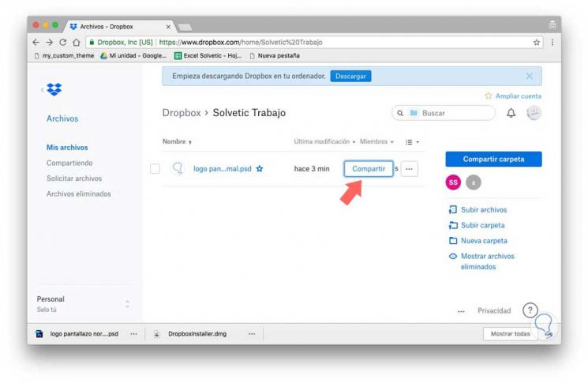Bookmark this page with the address bar star

click(x=537, y=43)
